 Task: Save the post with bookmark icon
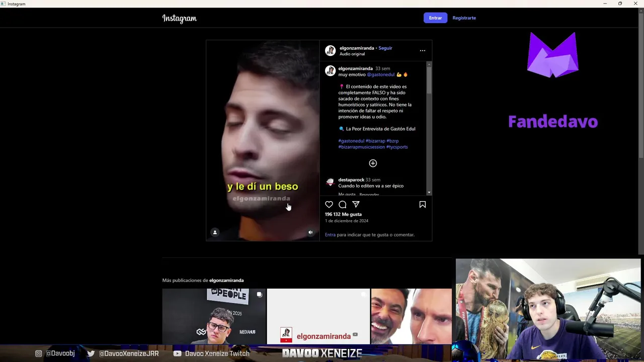[423, 204]
